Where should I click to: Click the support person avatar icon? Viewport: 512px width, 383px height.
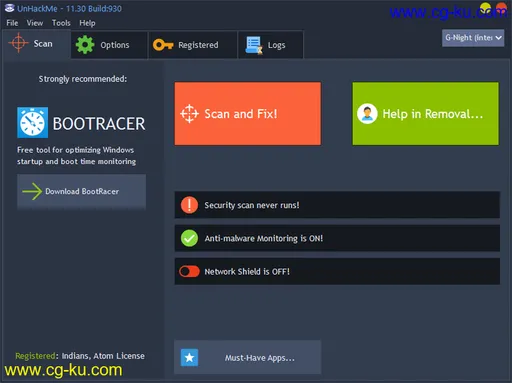tap(367, 114)
